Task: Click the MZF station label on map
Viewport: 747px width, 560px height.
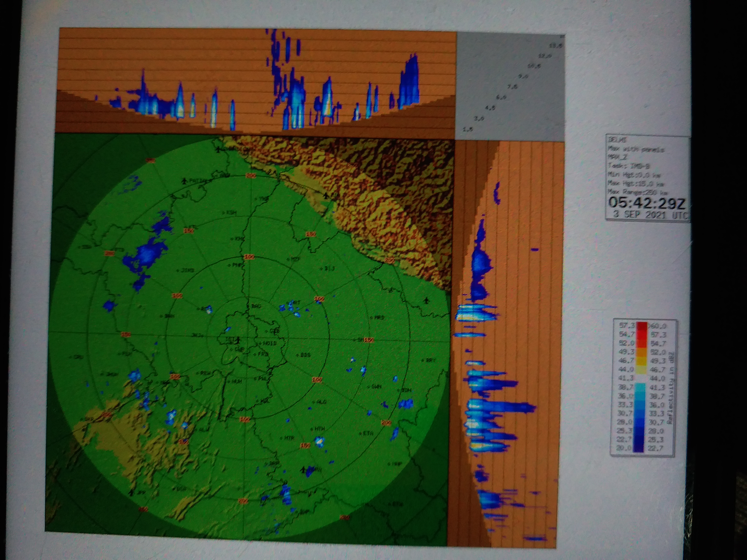Action: click(x=296, y=259)
